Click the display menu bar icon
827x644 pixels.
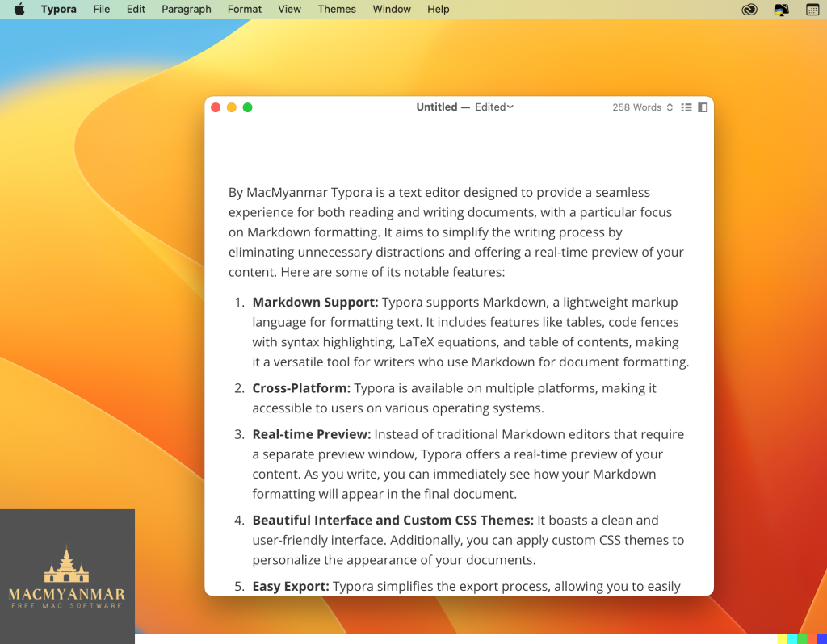pyautogui.click(x=781, y=10)
